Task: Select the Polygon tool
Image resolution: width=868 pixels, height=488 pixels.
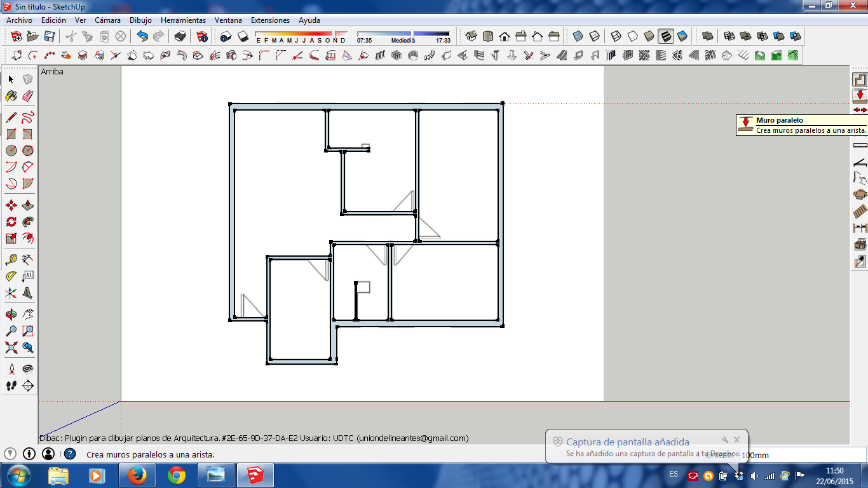Action: 27,151
